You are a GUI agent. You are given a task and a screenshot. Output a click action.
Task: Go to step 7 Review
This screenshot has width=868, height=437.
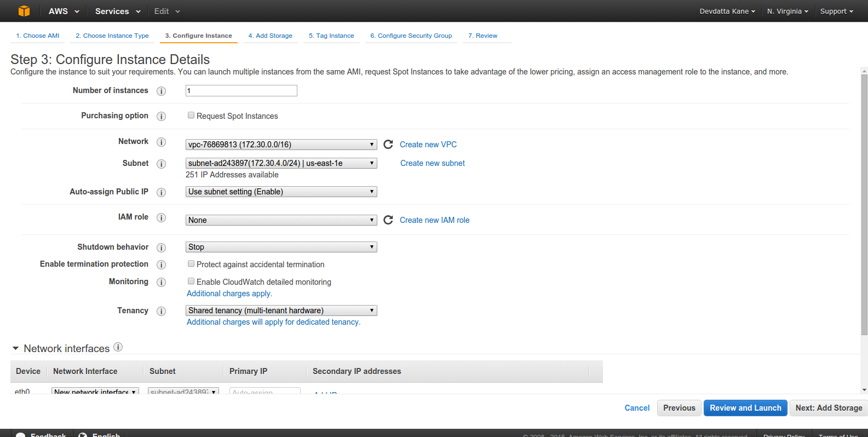tap(483, 36)
